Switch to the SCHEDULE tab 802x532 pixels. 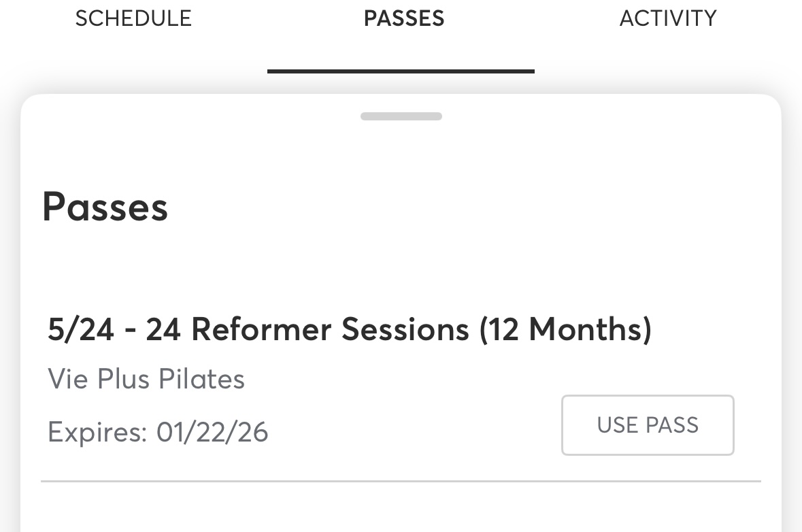[133, 18]
